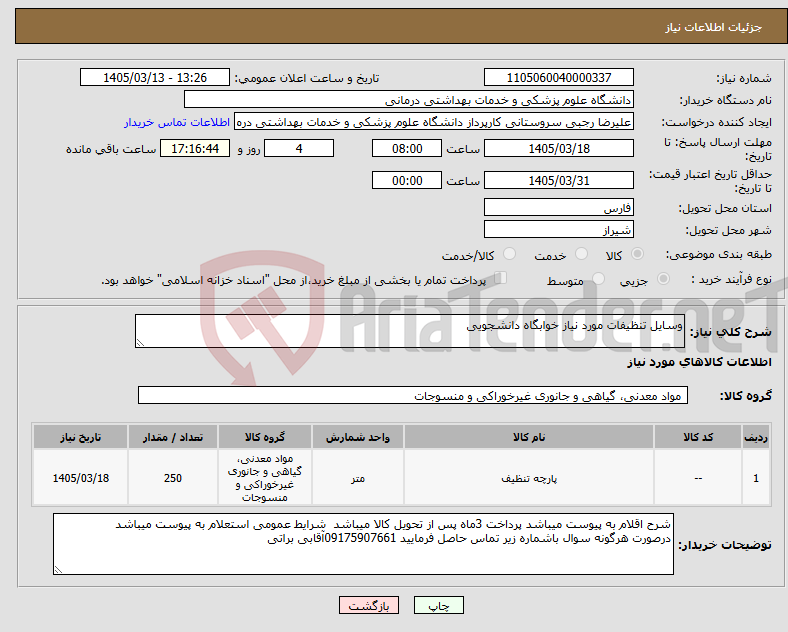The width and height of the screenshot is (788, 632).
Task: Click the اطلاعات کالاهای مورد نیاز heading
Action: click(x=699, y=362)
